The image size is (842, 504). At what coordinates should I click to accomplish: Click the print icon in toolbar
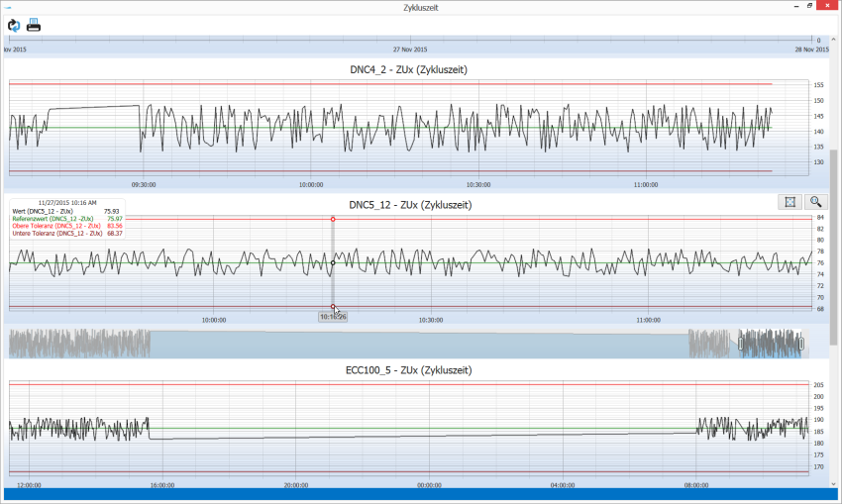34,25
